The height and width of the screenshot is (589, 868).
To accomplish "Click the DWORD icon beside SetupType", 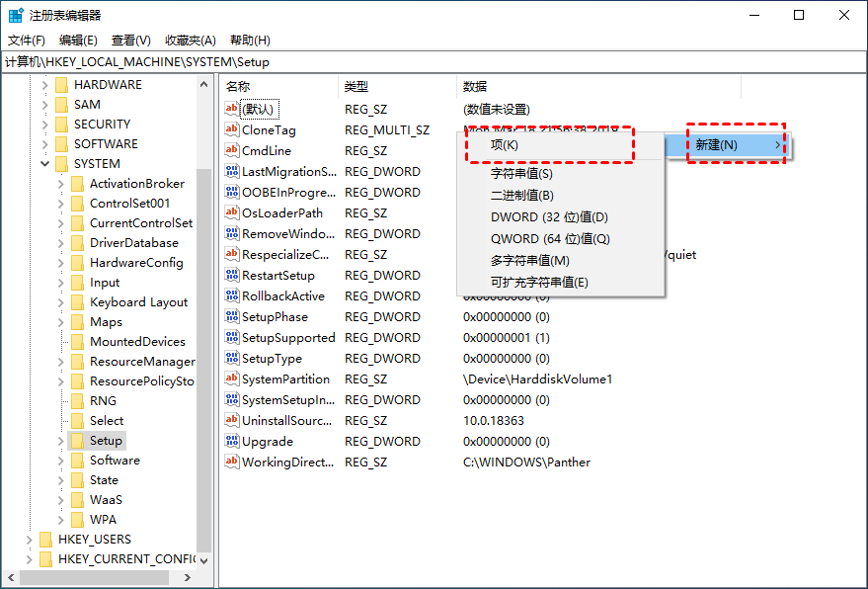I will point(231,358).
